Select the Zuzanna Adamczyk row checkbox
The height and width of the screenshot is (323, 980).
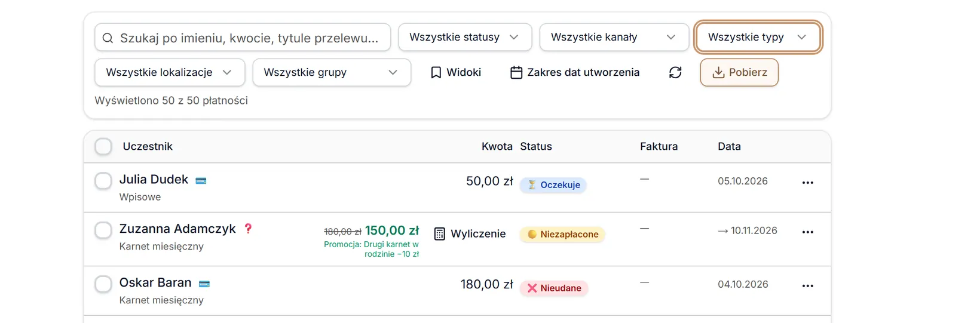pyautogui.click(x=103, y=230)
